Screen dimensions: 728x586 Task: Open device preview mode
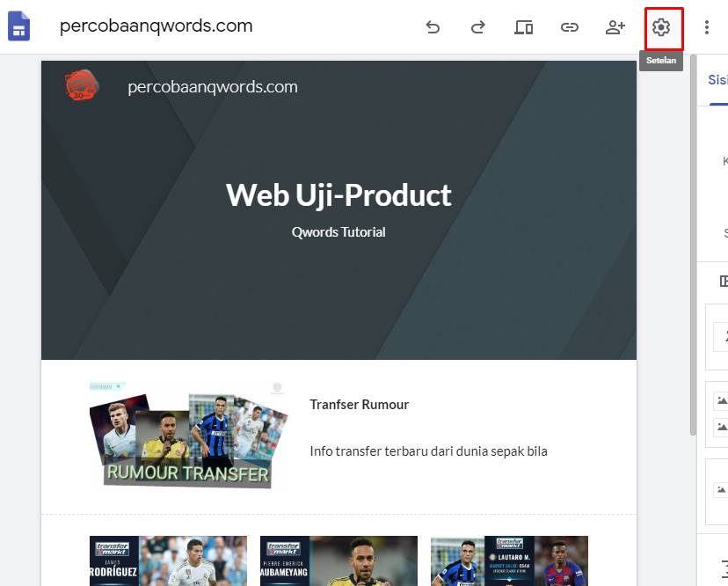(x=524, y=27)
